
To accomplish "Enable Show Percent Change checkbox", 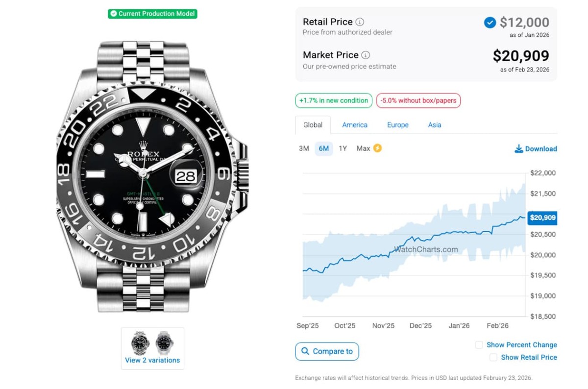I will coord(479,345).
